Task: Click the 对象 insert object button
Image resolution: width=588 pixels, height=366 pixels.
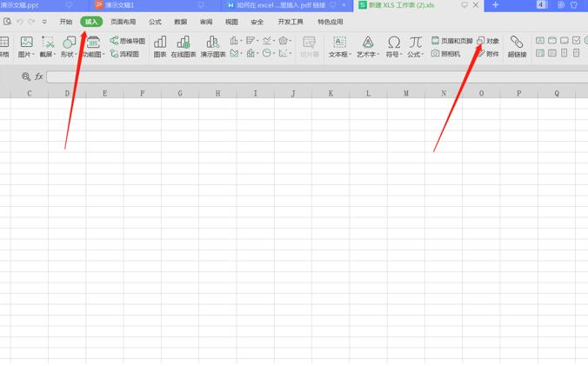Action: (488, 41)
